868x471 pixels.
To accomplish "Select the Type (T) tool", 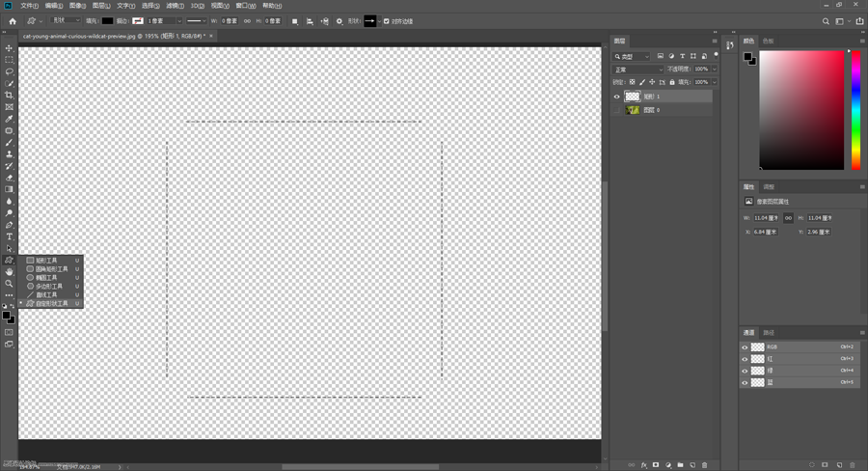I will point(10,236).
